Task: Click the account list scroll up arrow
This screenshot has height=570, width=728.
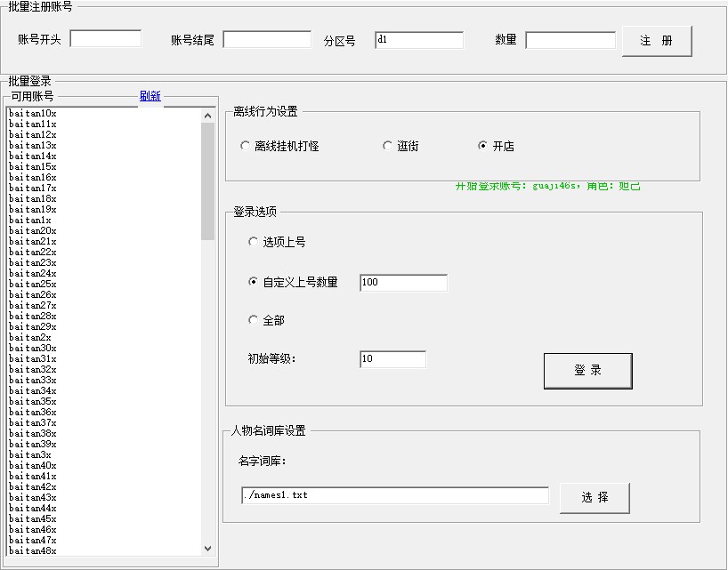Action: 208,116
